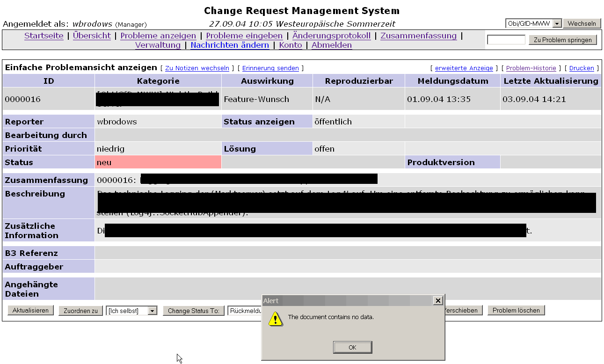Click OK in the Alert dialog

point(352,347)
